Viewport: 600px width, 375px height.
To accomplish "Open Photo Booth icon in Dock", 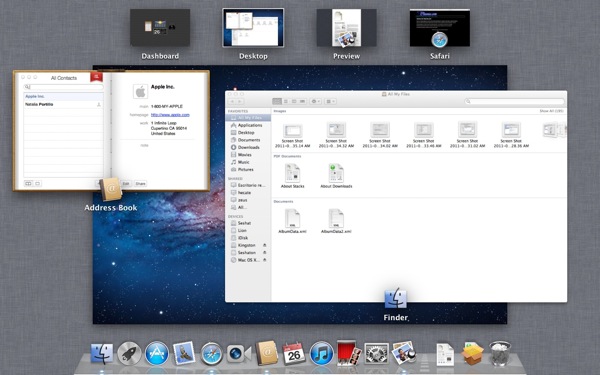I will click(x=349, y=353).
